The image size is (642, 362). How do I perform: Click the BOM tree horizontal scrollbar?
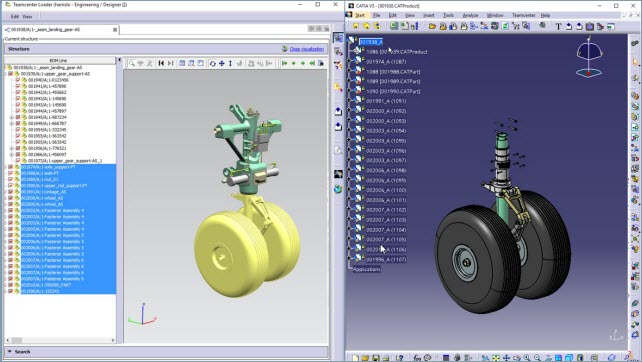click(x=60, y=340)
